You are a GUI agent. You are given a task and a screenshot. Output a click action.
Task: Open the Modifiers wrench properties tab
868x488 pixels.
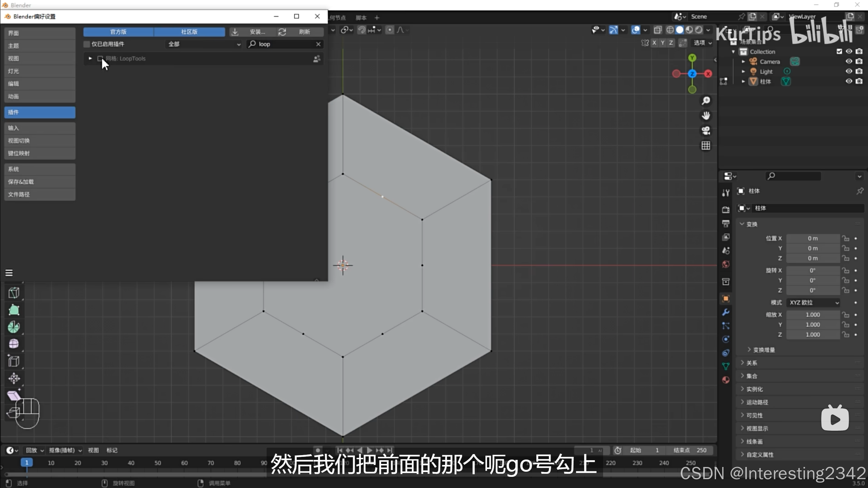pyautogui.click(x=726, y=312)
